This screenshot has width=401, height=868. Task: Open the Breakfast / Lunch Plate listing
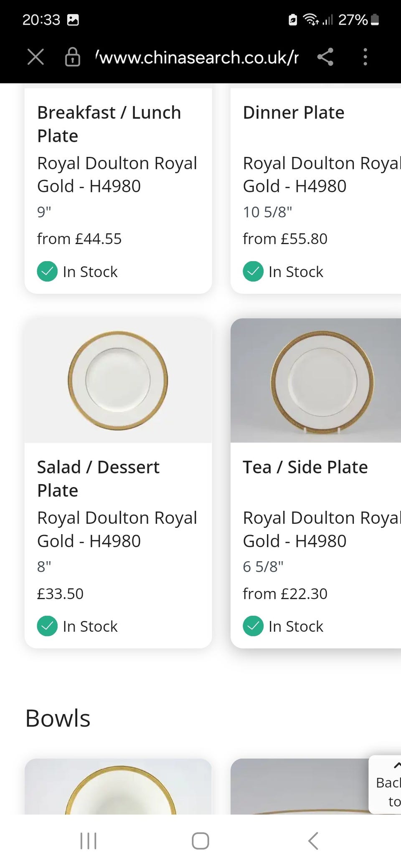coord(109,124)
